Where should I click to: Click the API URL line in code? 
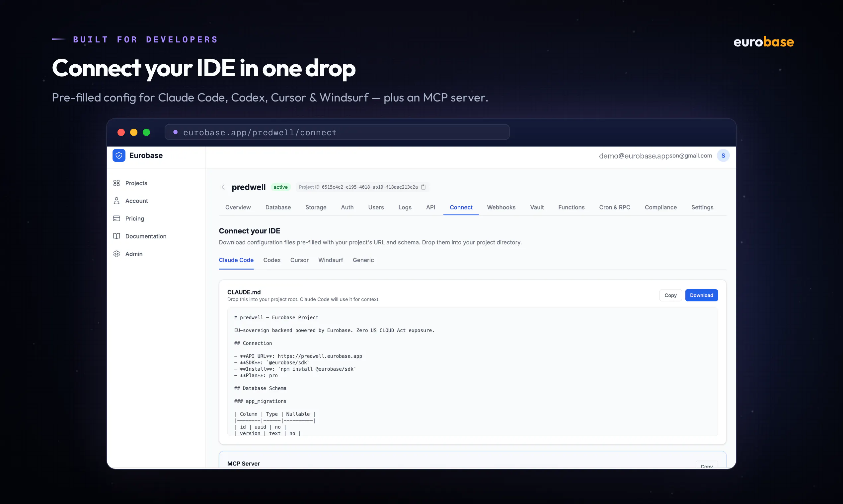coord(298,356)
